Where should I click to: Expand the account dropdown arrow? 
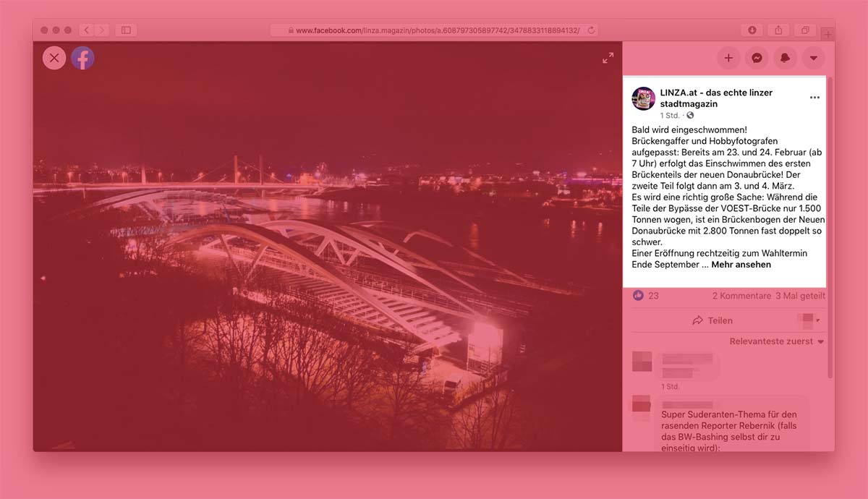[813, 58]
